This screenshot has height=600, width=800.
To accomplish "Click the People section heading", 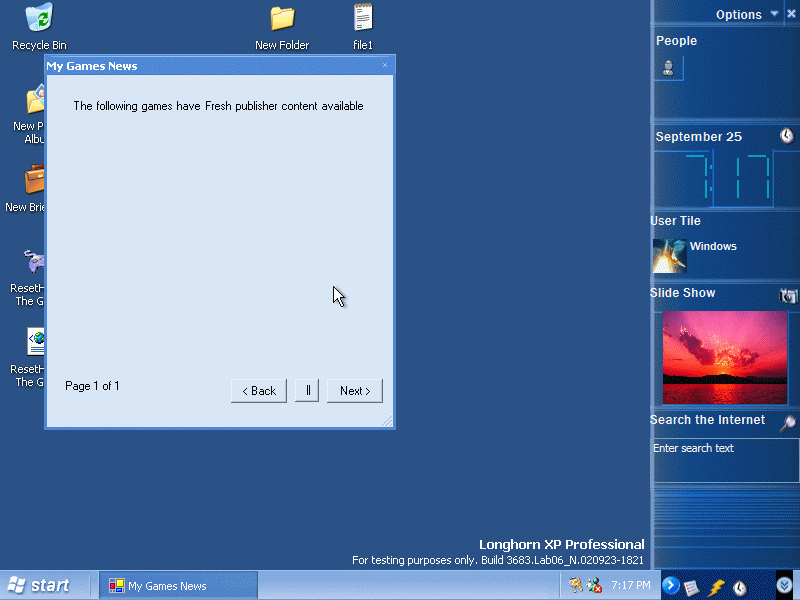I will point(677,41).
